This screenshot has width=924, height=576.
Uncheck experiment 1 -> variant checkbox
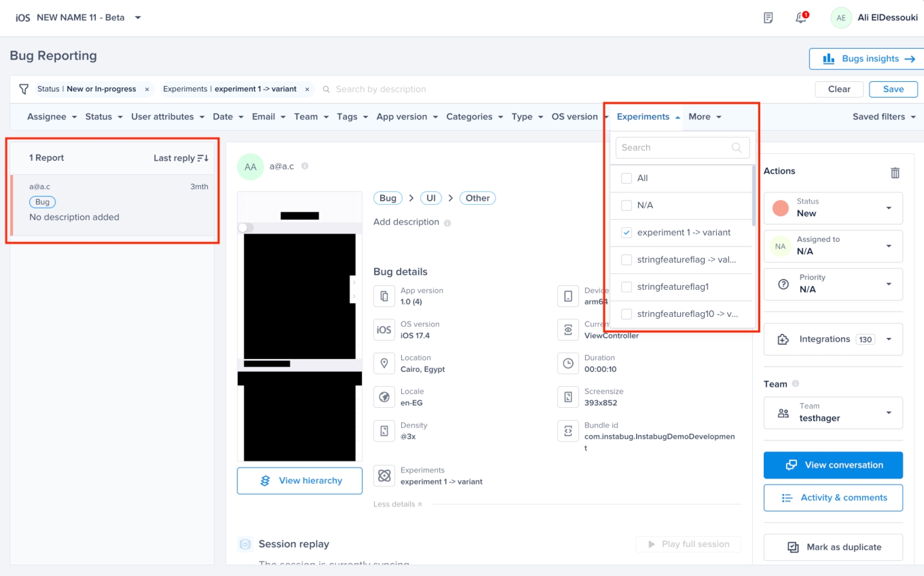click(x=626, y=233)
